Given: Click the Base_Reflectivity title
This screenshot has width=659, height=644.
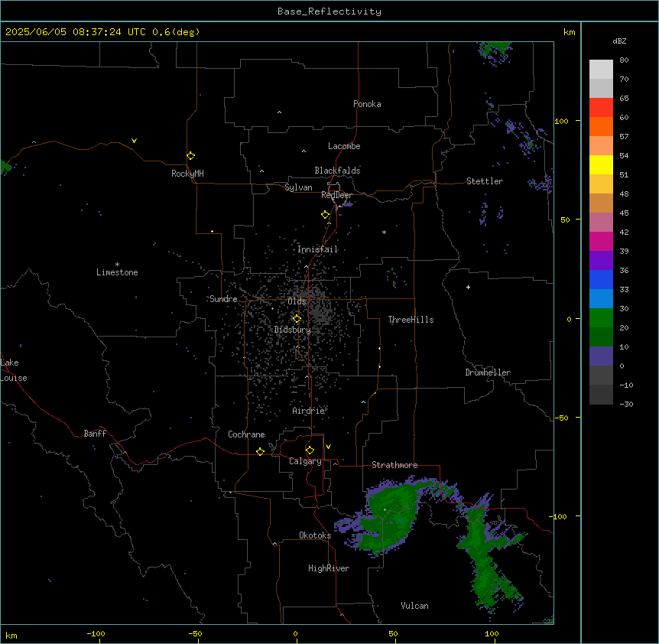Looking at the screenshot, I should [329, 11].
